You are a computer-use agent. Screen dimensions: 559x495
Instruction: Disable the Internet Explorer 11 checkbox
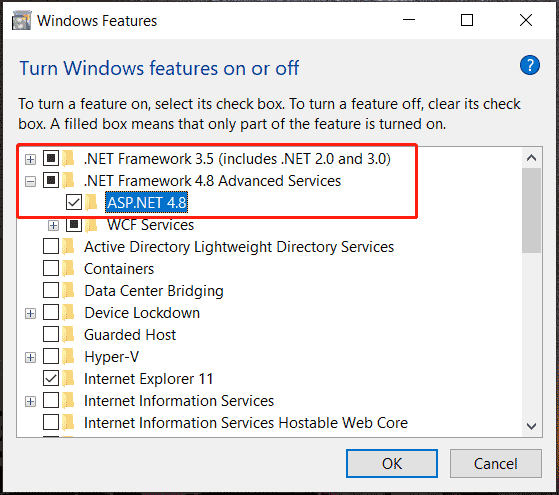[x=51, y=378]
